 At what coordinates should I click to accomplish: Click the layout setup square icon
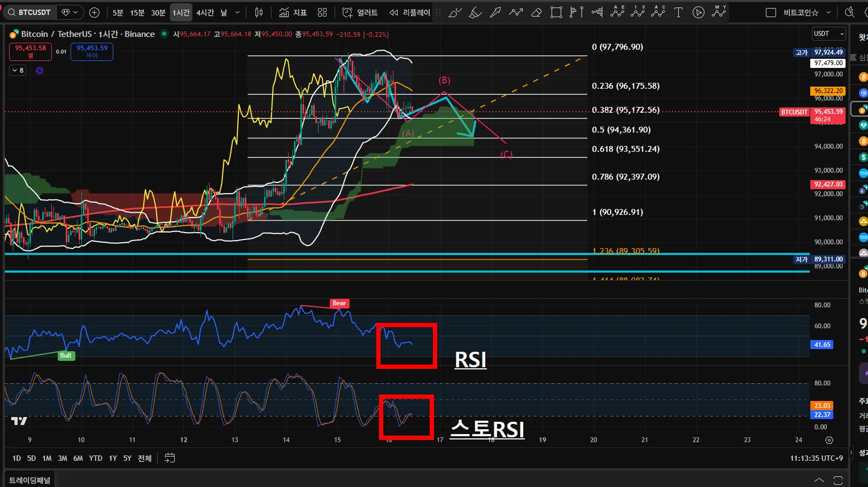tap(771, 12)
